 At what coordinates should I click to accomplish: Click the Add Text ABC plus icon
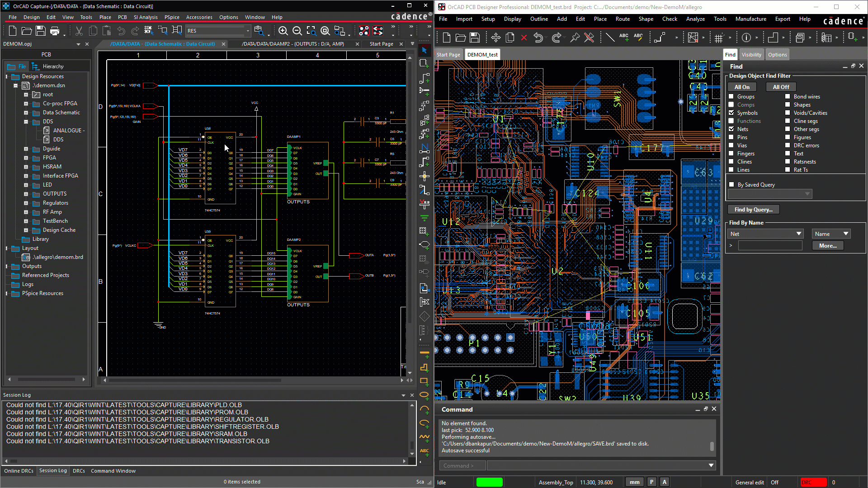pos(624,38)
